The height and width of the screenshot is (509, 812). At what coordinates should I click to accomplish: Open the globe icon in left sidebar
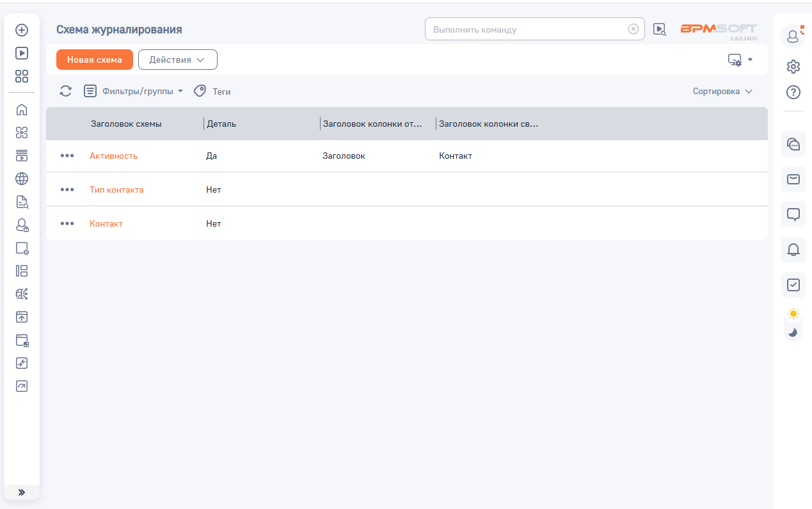[x=22, y=179]
